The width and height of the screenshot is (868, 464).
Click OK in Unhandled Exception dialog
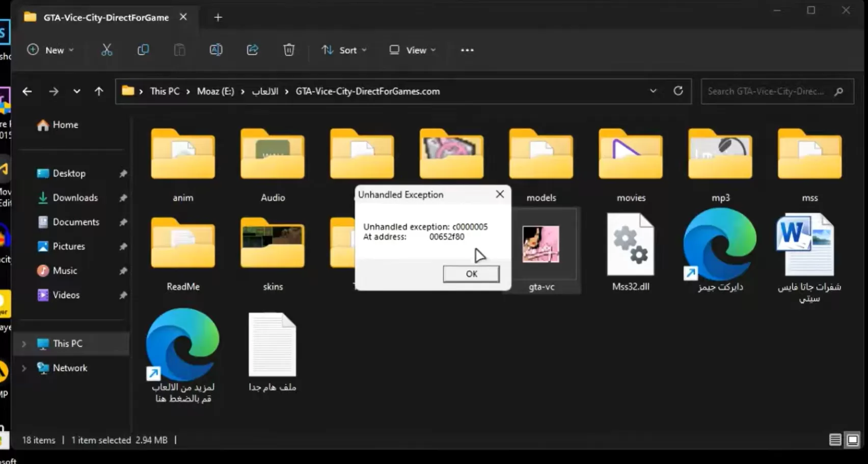[x=471, y=274]
